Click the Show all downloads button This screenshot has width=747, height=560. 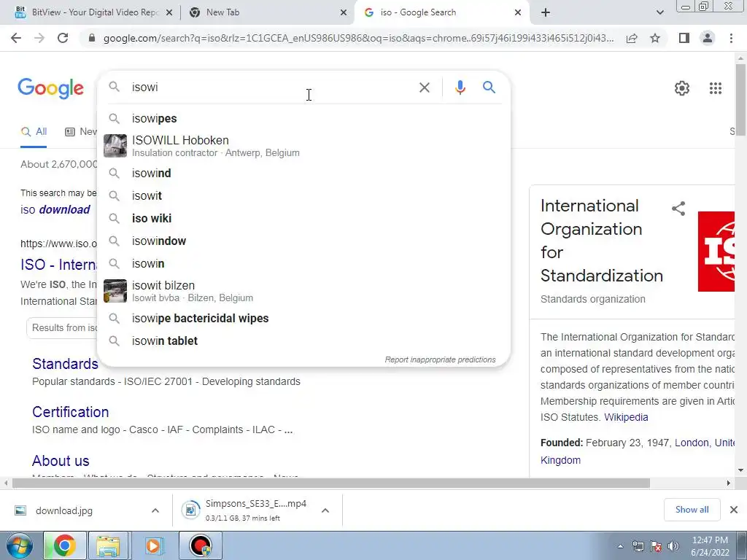click(x=692, y=510)
